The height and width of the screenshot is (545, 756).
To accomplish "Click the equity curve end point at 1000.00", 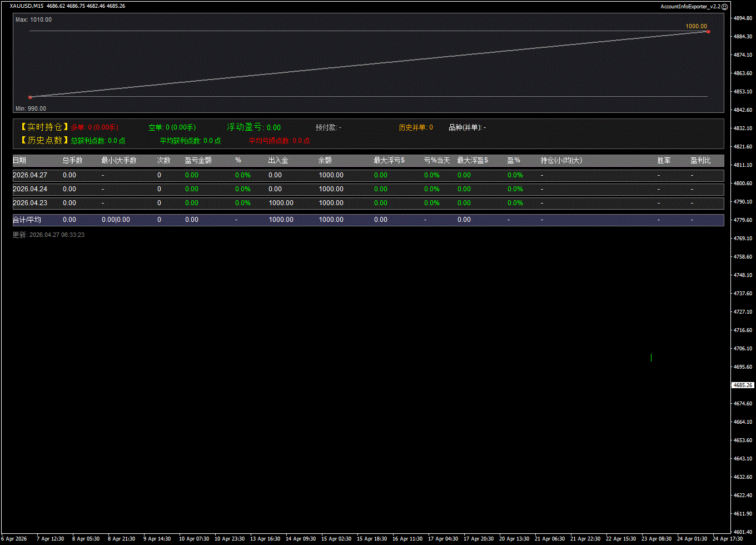I will coord(708,32).
